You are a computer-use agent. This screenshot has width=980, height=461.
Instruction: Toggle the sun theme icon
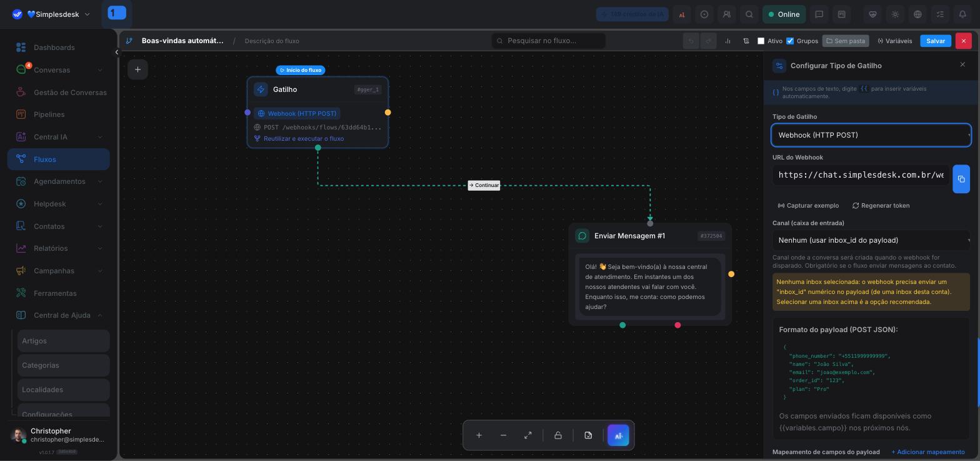tap(895, 14)
